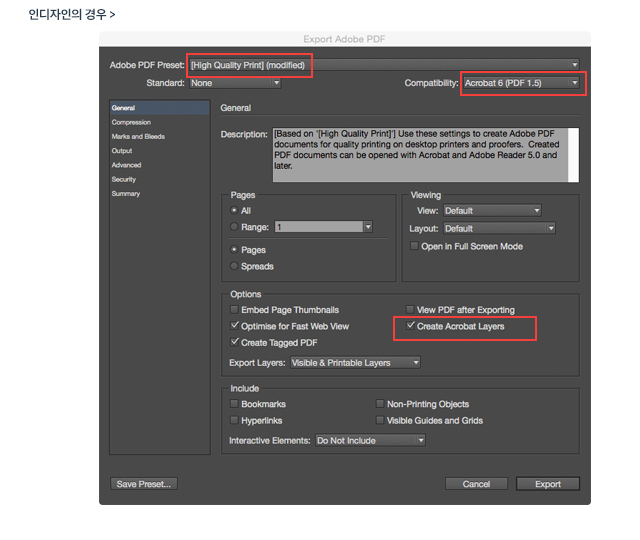
Task: Choose the Range radio button
Action: coord(234,227)
